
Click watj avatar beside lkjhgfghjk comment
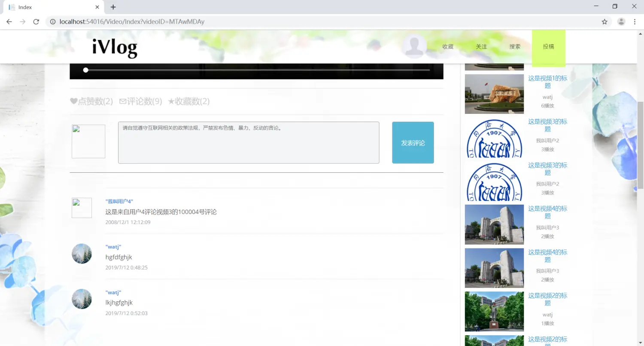(x=82, y=299)
